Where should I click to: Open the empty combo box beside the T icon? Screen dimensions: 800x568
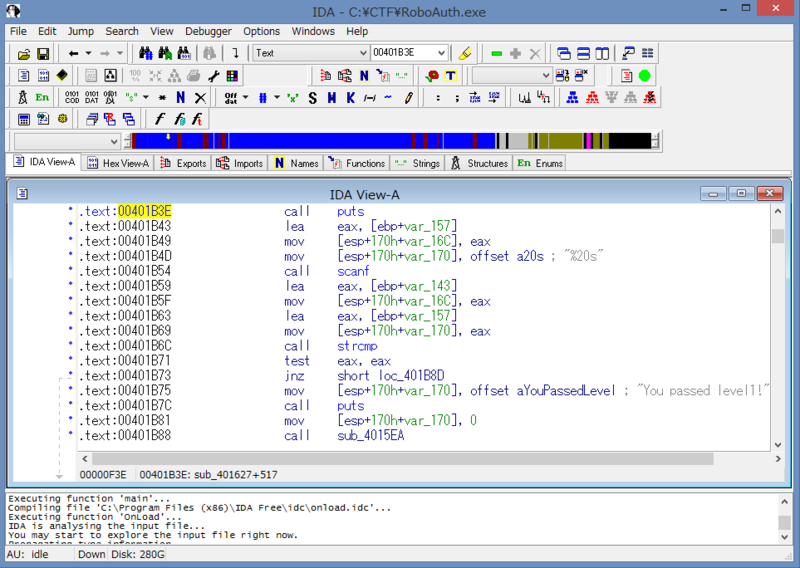tap(512, 76)
